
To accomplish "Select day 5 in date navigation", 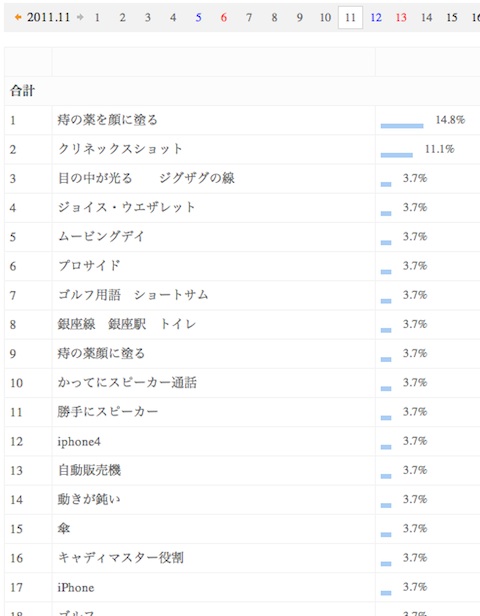I will tap(198, 18).
